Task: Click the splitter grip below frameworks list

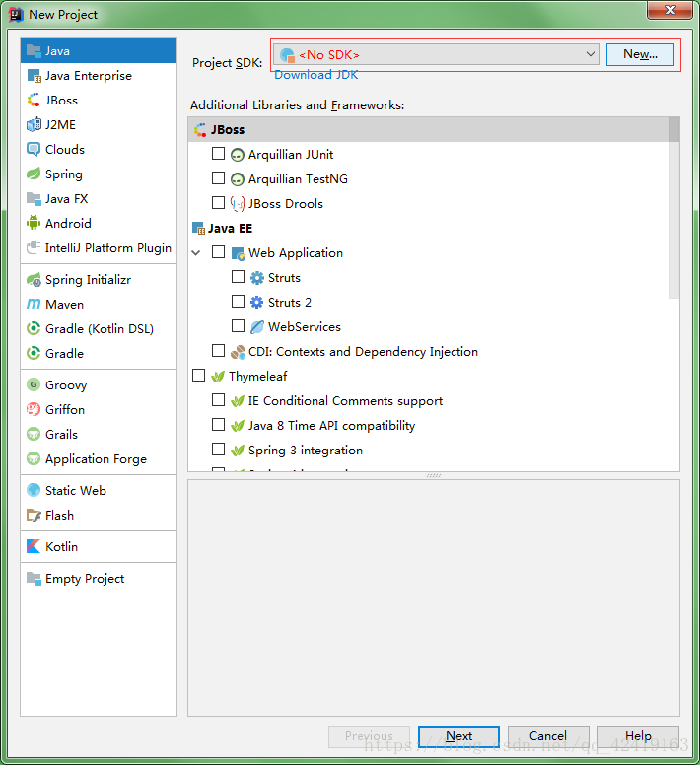Action: point(433,475)
